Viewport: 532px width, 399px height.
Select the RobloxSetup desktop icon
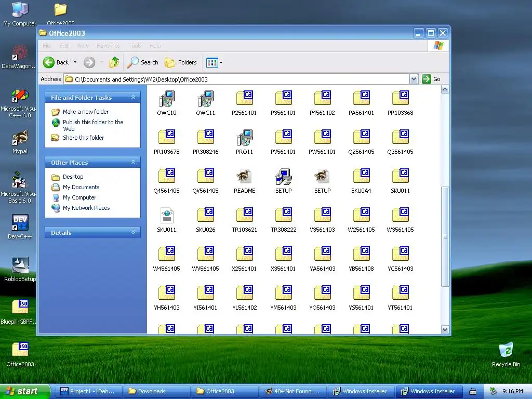20,270
